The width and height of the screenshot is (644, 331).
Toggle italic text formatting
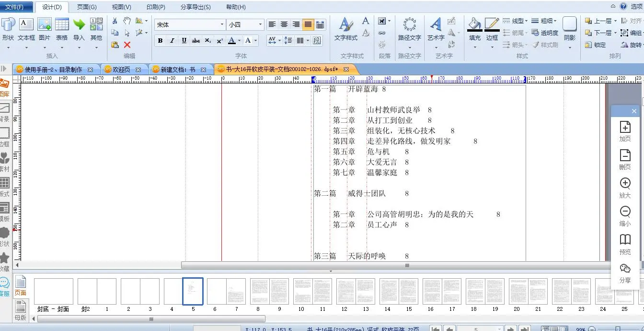point(172,41)
